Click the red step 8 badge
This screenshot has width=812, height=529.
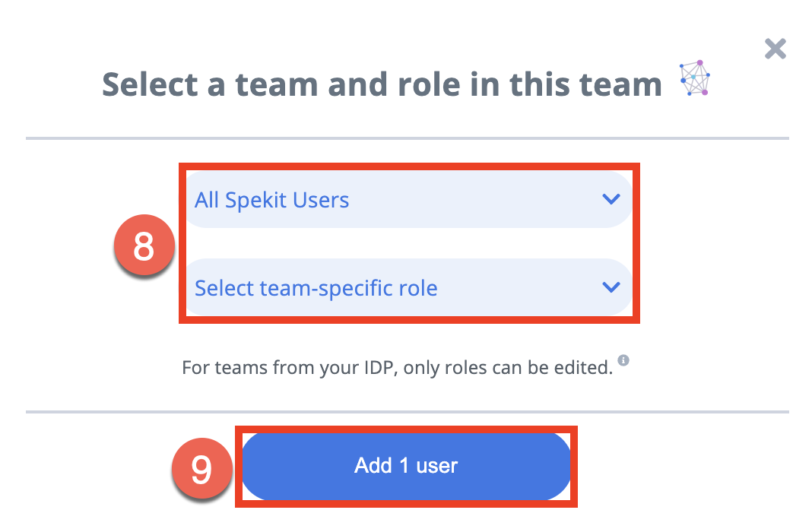[144, 245]
